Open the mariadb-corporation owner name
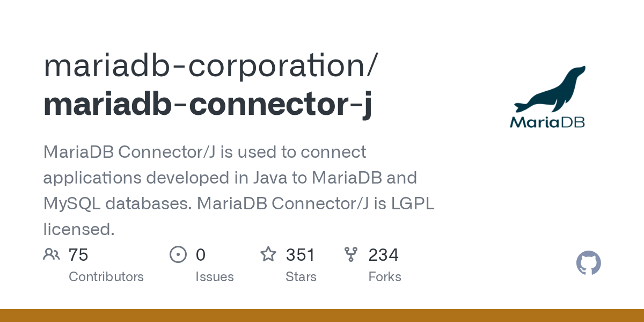Viewport: 644px width, 322px height. point(210,65)
